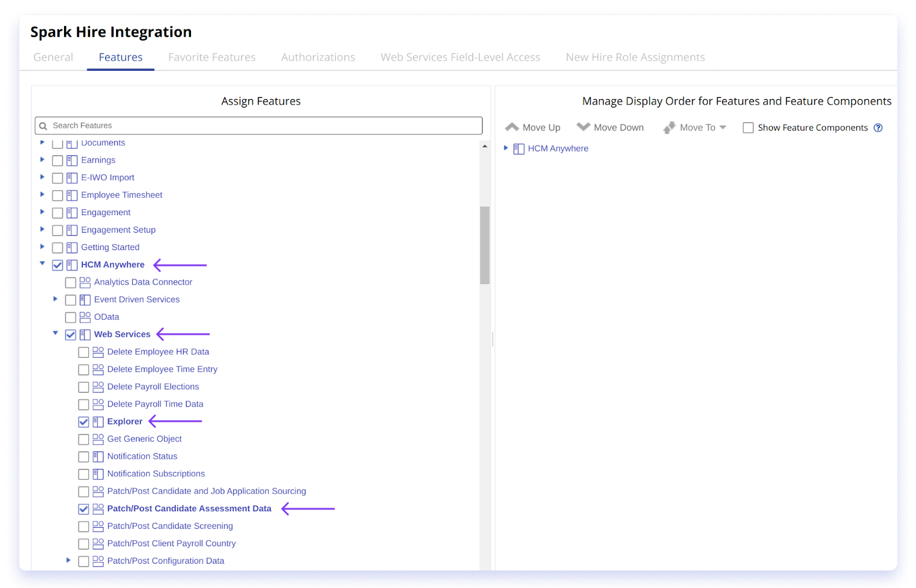This screenshot has height=588, width=916.
Task: Click the Getting Started feature icon
Action: [x=72, y=248]
